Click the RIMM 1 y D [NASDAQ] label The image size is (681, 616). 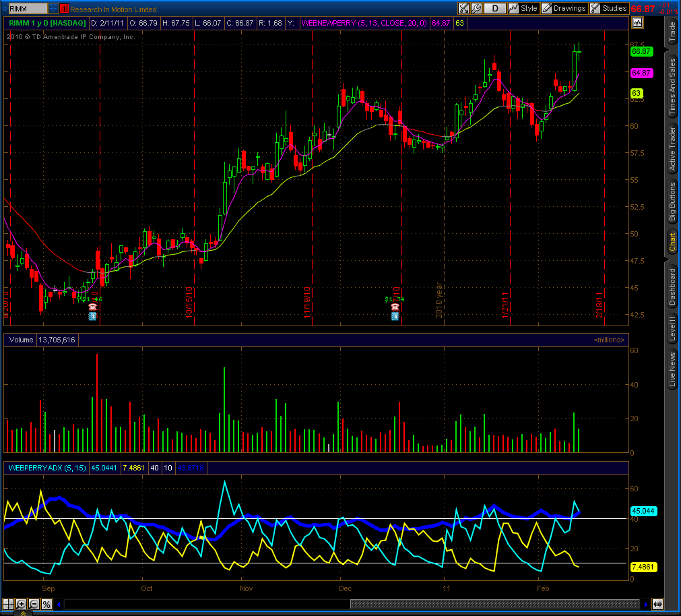[47, 23]
